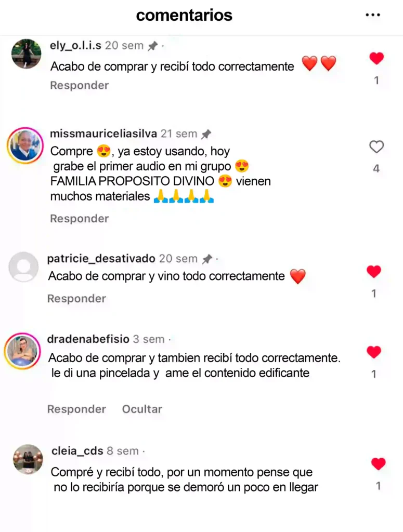This screenshot has width=403, height=532.
Task: Open cleia_cds profile picture
Action: tap(28, 459)
